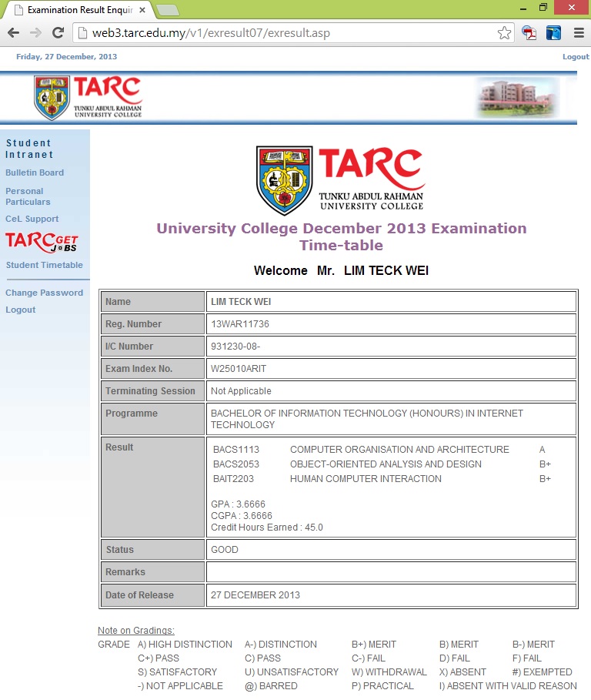Viewport: 591px width, 700px height.
Task: Click the release date 27 DECEMBER 2013
Action: [255, 595]
